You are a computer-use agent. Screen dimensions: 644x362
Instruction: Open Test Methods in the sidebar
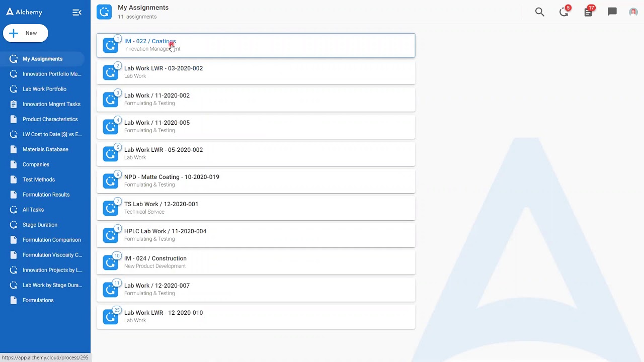pyautogui.click(x=45, y=179)
